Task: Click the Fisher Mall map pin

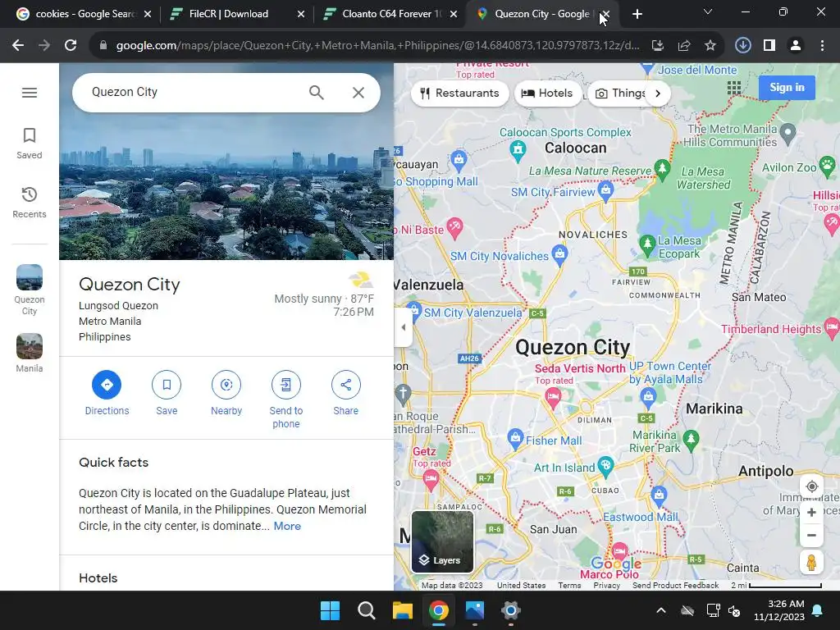Action: [515, 438]
